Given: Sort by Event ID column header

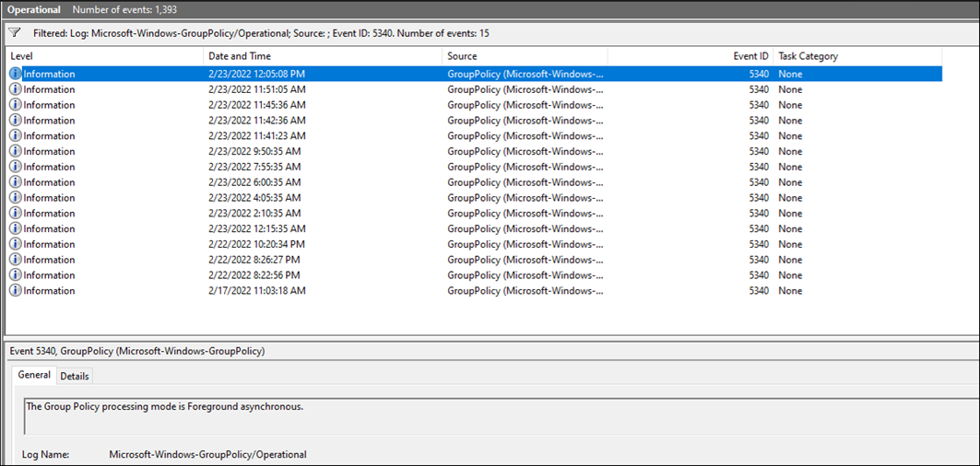Looking at the screenshot, I should pyautogui.click(x=691, y=56).
